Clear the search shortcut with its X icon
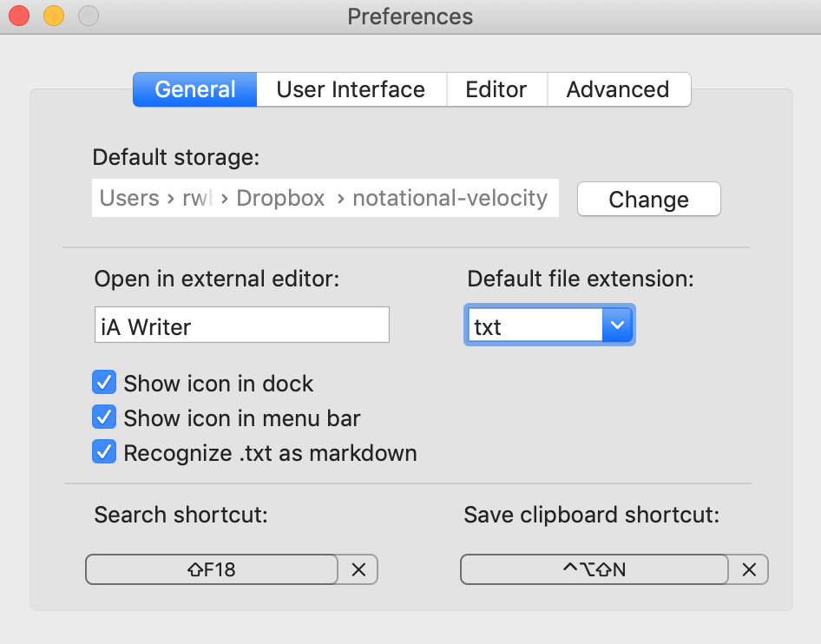 click(x=358, y=569)
